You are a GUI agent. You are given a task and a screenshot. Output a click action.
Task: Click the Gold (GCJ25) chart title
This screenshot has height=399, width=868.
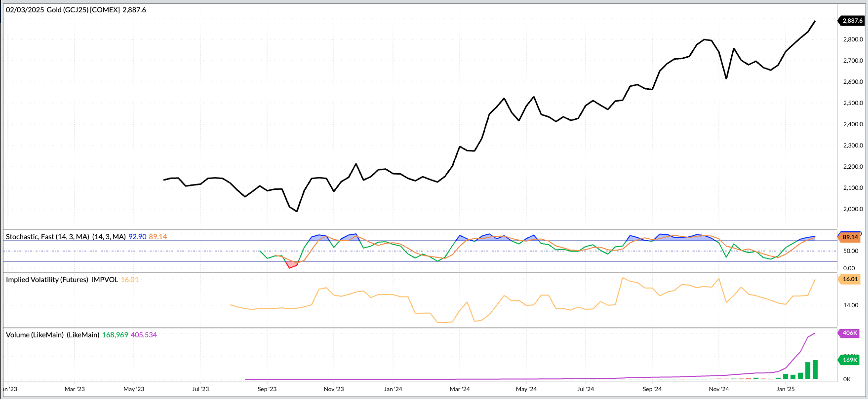click(x=76, y=10)
